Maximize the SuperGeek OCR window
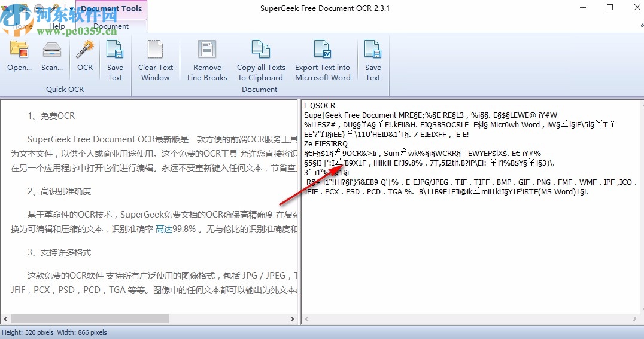The width and height of the screenshot is (644, 339). [x=610, y=7]
